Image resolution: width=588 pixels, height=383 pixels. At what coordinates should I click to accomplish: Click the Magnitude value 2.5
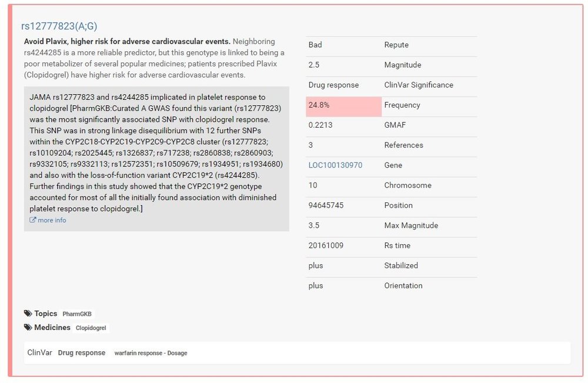point(314,65)
